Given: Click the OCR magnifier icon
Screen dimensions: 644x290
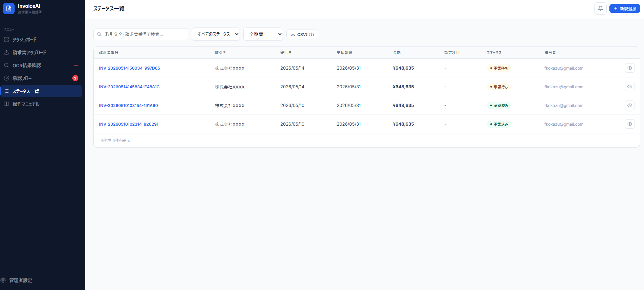Looking at the screenshot, I should pyautogui.click(x=6, y=65).
